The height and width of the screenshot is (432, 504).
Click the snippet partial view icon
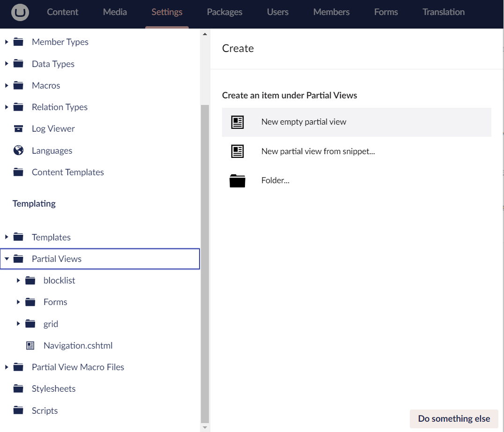click(237, 151)
